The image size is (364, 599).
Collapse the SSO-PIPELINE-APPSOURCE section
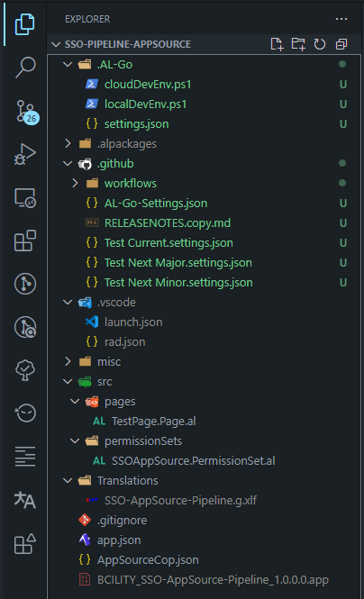(x=56, y=44)
